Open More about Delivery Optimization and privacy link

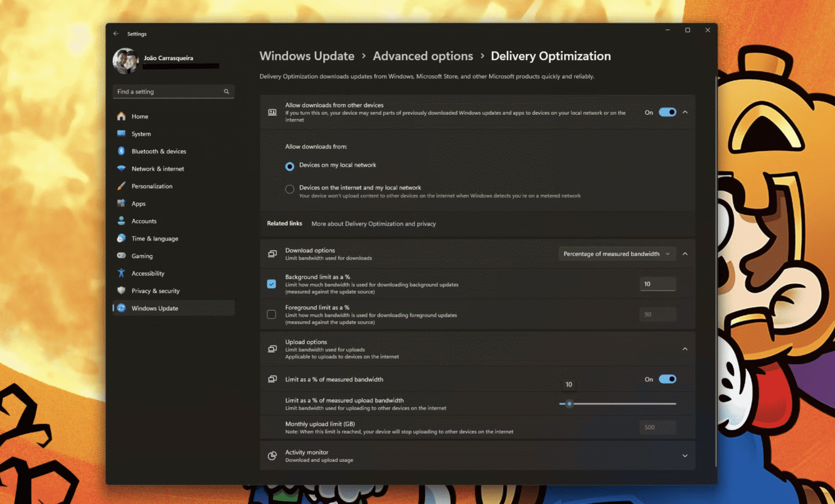[x=374, y=224]
